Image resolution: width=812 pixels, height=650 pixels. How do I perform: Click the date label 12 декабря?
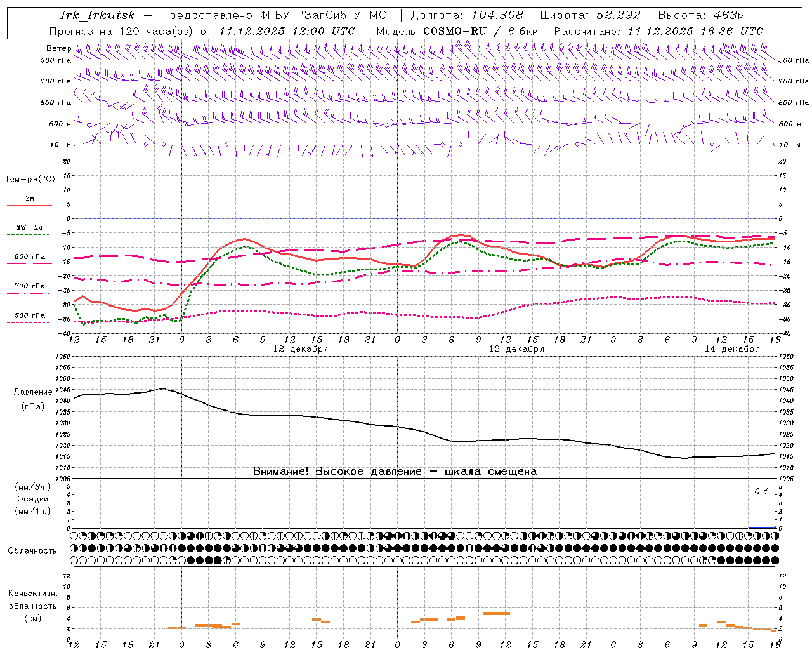click(x=301, y=349)
